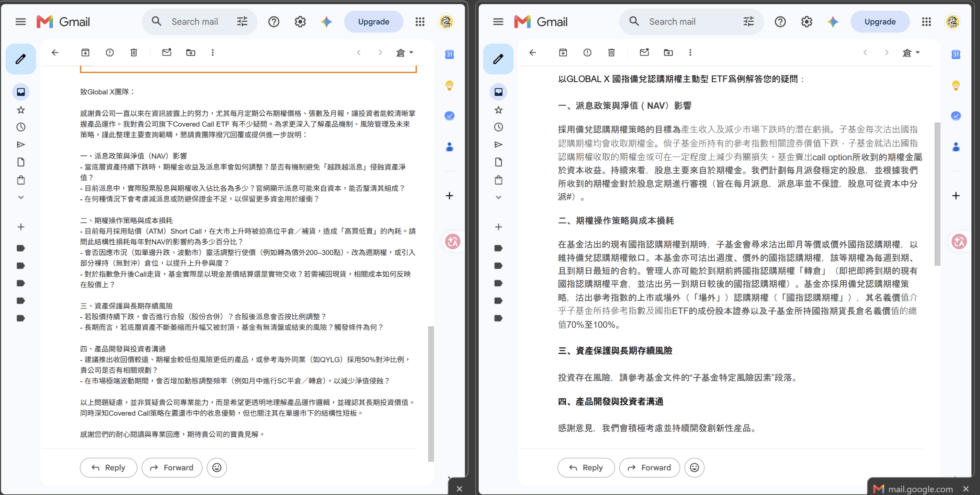Reply to the email in left window

tap(108, 467)
